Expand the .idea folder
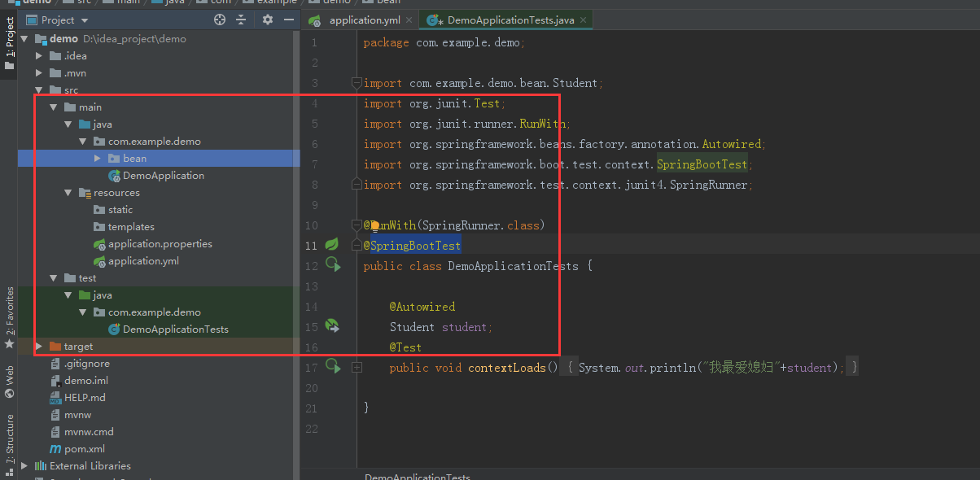The height and width of the screenshot is (480, 980). [38, 55]
